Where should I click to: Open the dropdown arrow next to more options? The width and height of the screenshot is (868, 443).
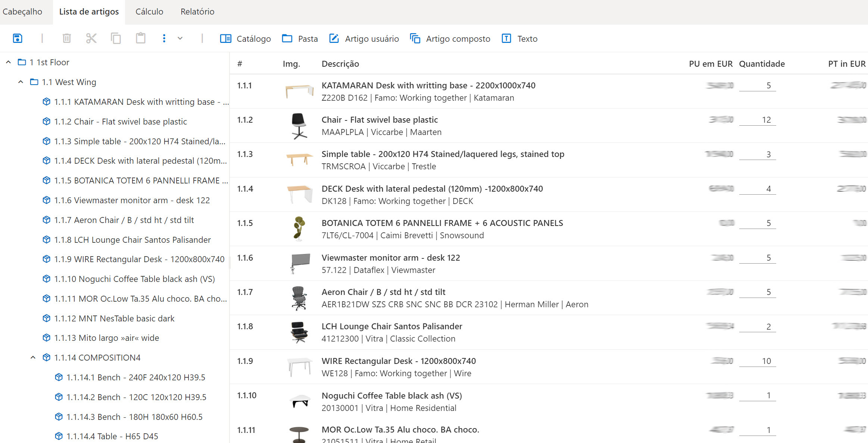coord(180,38)
